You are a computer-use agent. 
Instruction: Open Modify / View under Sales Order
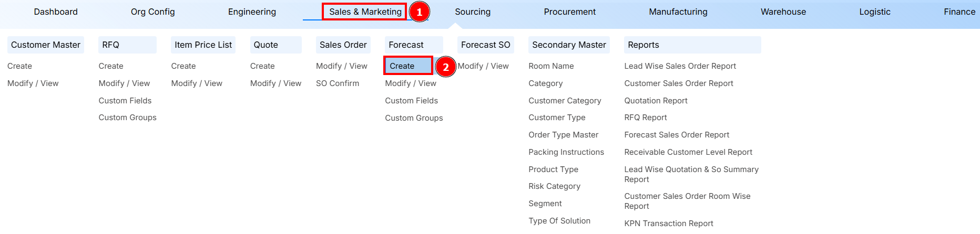coord(342,66)
